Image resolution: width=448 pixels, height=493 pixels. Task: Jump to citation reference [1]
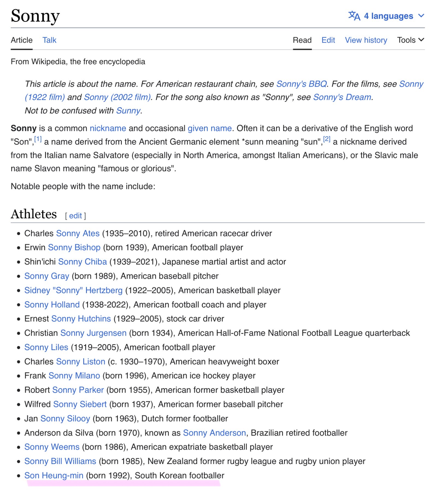[38, 139]
